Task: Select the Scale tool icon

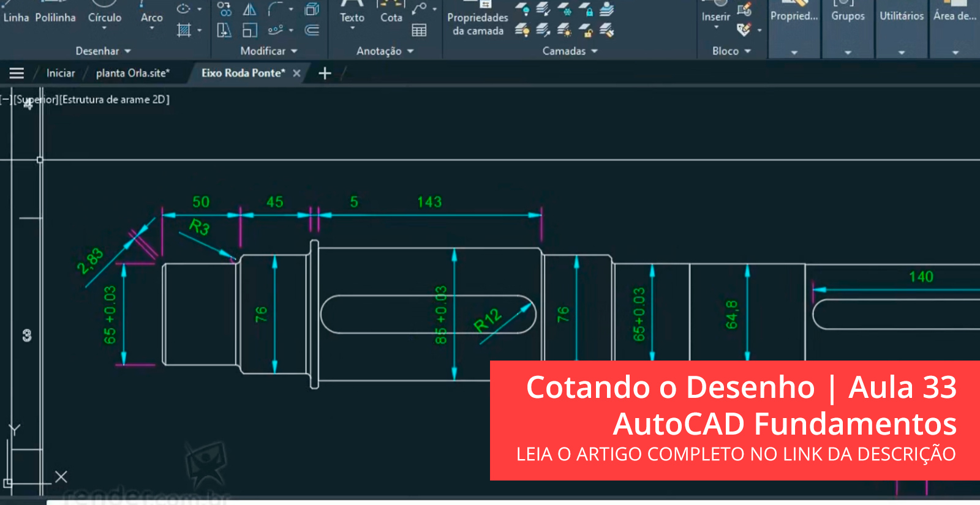Action: coord(249,30)
